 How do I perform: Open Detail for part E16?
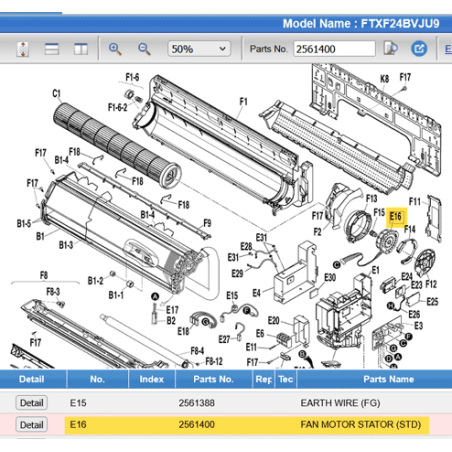pyautogui.click(x=32, y=425)
